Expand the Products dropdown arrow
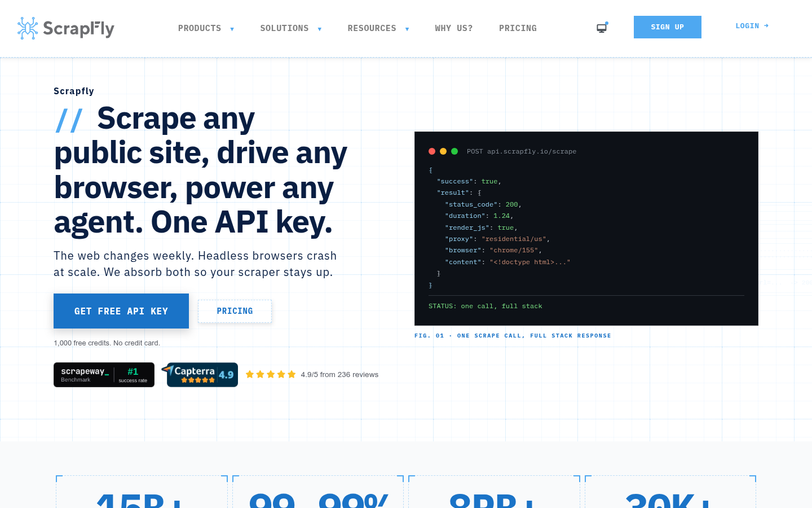 [232, 29]
